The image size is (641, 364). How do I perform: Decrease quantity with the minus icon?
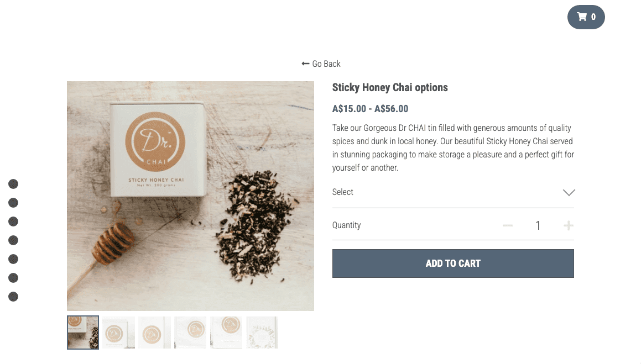[507, 226]
